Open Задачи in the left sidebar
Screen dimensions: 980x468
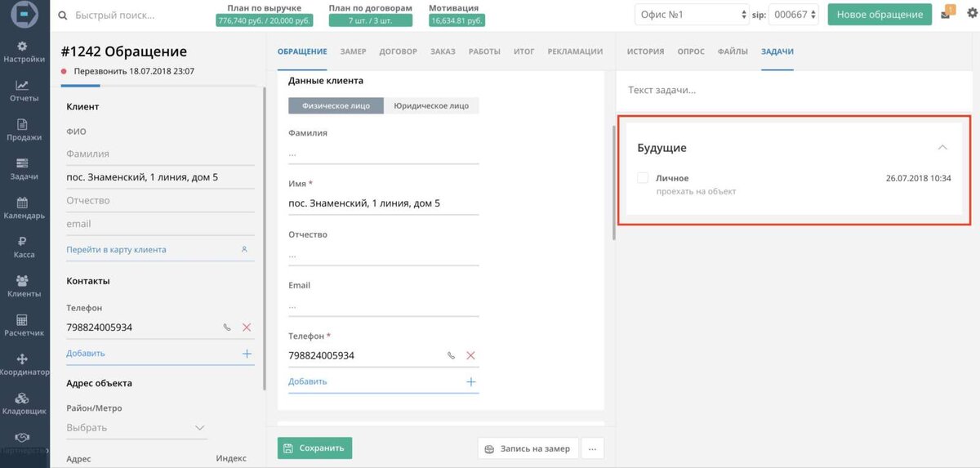pyautogui.click(x=24, y=169)
